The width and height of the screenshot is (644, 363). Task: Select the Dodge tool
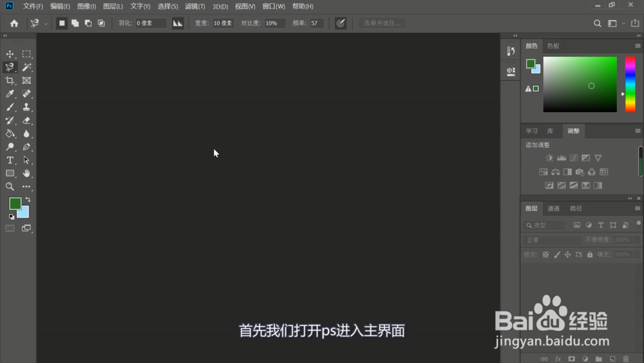coord(10,147)
